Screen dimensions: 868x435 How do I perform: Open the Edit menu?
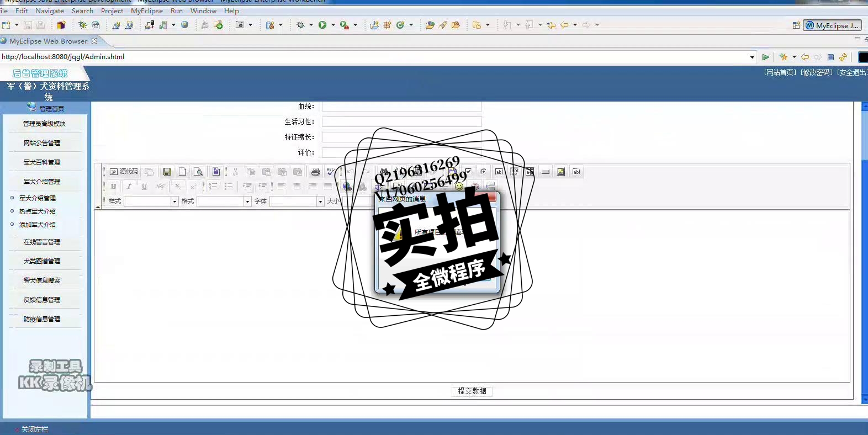coord(22,10)
